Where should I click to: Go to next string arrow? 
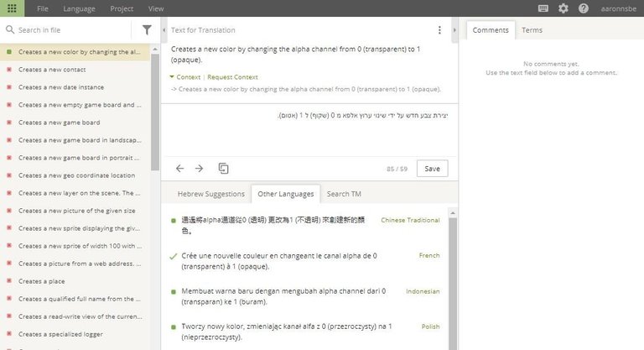pyautogui.click(x=200, y=169)
